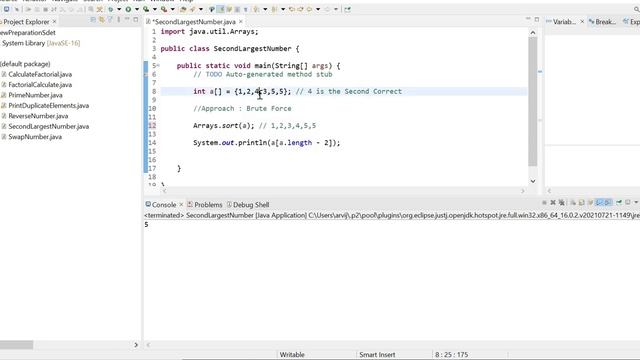Viewport: 640px width, 360px height.
Task: Click Remove All Terminated Launches (double X) in the Console
Action: [x=562, y=202]
